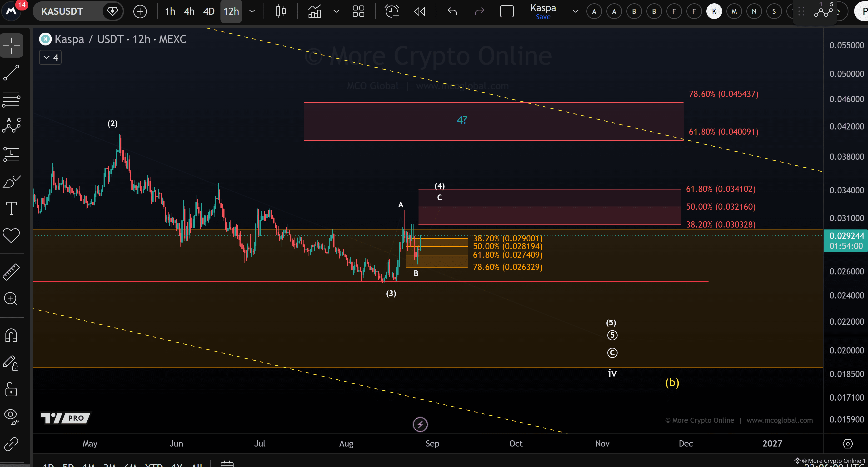The width and height of the screenshot is (868, 467).
Task: Click the orange 78.60% (0.026329) level label
Action: [508, 267]
